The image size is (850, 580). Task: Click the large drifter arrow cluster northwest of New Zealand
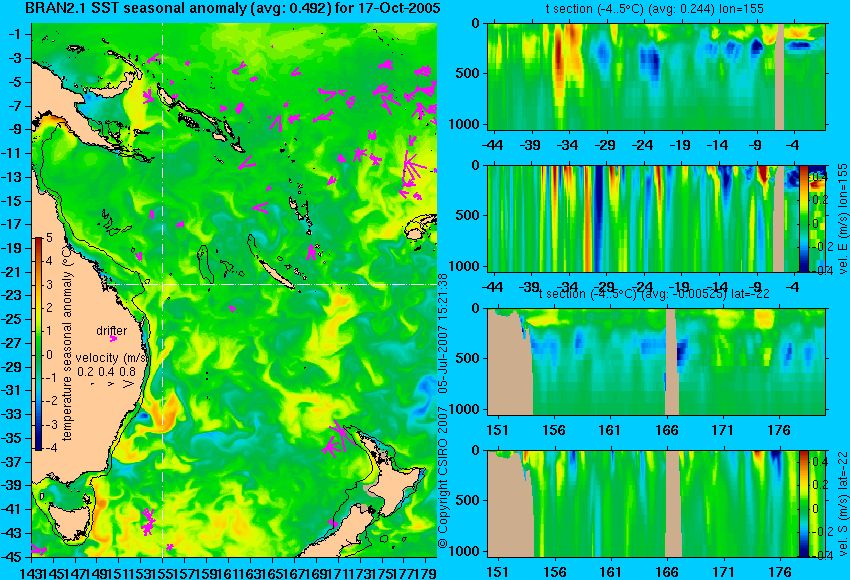pyautogui.click(x=339, y=438)
